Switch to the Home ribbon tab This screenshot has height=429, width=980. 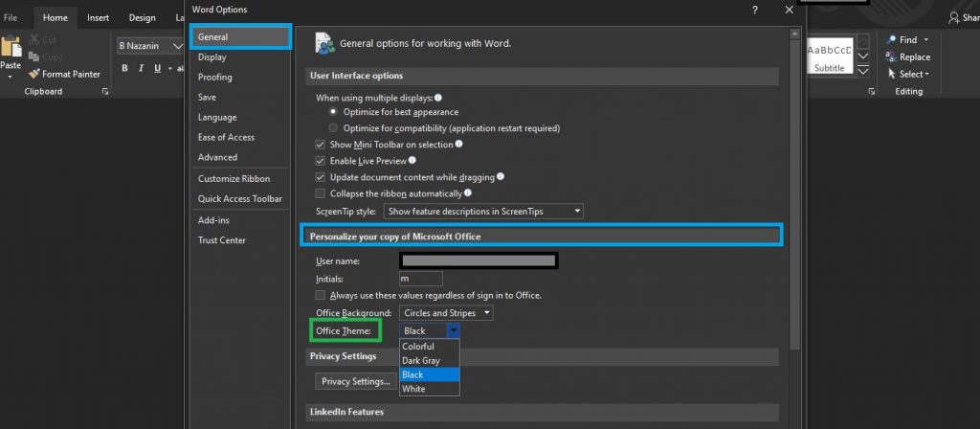(x=55, y=17)
